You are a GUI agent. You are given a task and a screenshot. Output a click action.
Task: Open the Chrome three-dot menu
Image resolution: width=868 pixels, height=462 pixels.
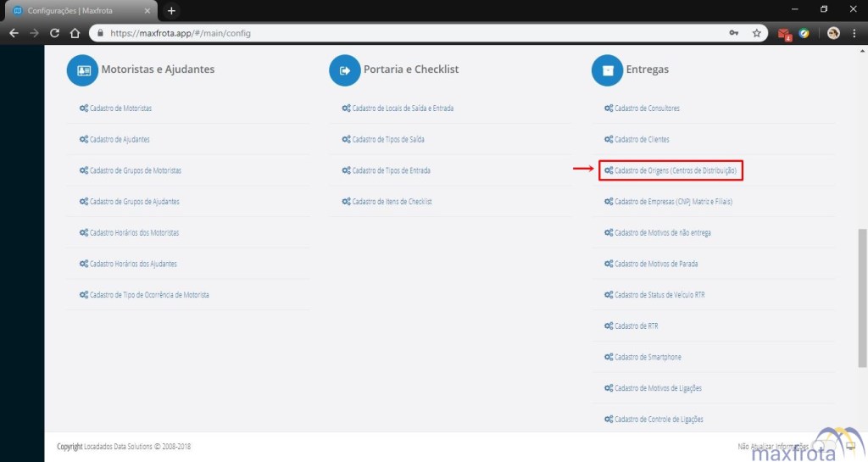click(x=854, y=34)
